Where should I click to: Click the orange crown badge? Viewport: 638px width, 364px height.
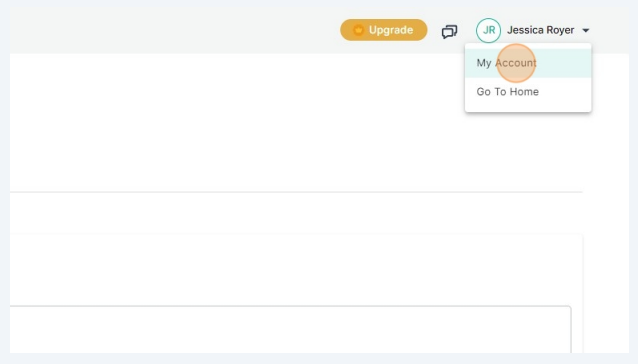point(358,30)
